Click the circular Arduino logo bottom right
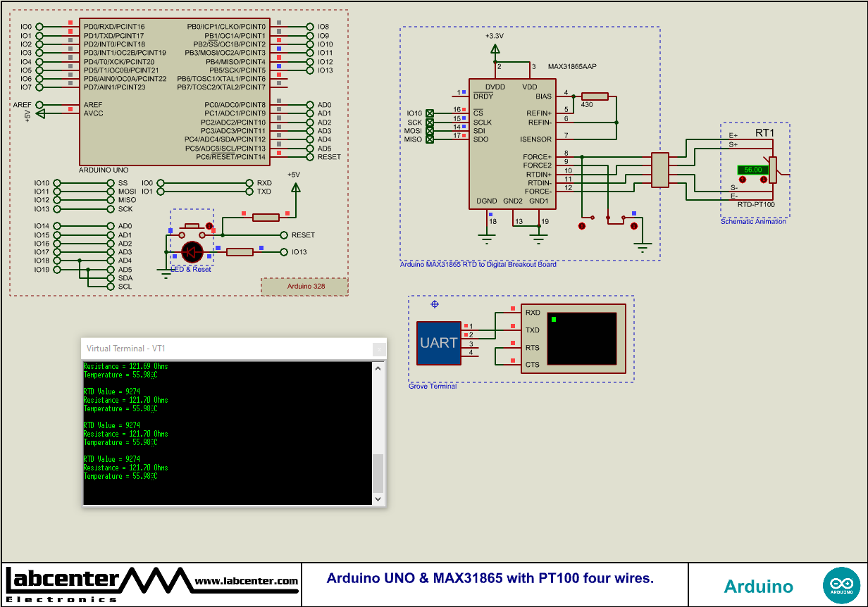The height and width of the screenshot is (607, 868). click(x=843, y=584)
